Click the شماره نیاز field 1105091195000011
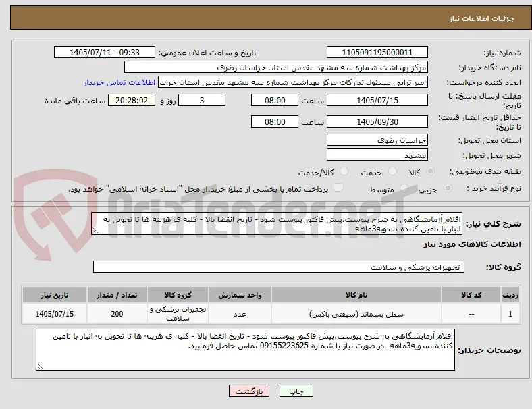532x409 pixels. pos(377,53)
